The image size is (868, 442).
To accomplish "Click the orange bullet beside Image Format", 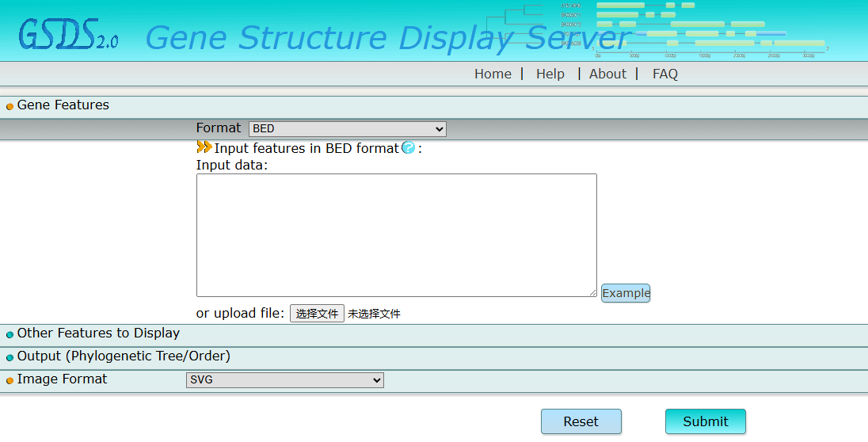I will tap(10, 380).
